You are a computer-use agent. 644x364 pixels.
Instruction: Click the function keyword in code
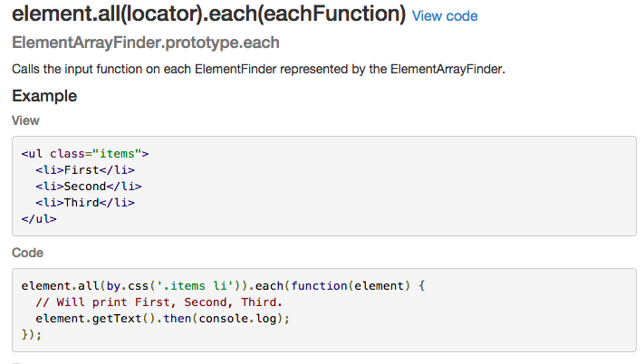click(319, 286)
